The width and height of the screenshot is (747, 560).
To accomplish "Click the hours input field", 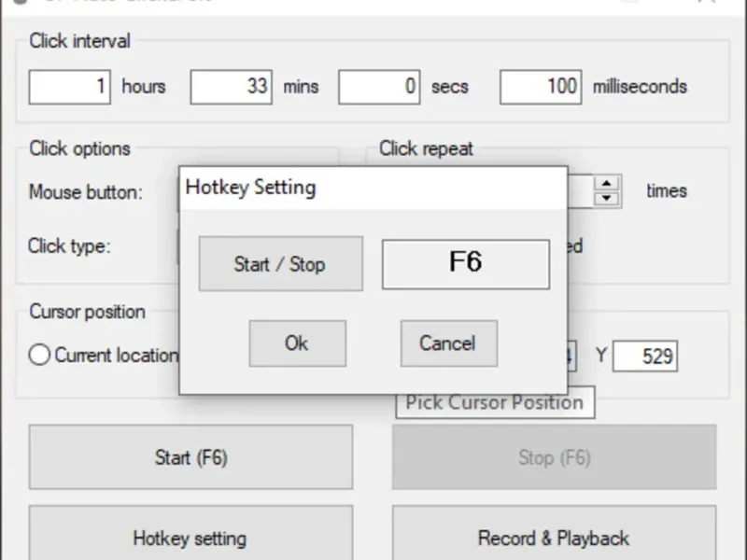I will [x=70, y=87].
